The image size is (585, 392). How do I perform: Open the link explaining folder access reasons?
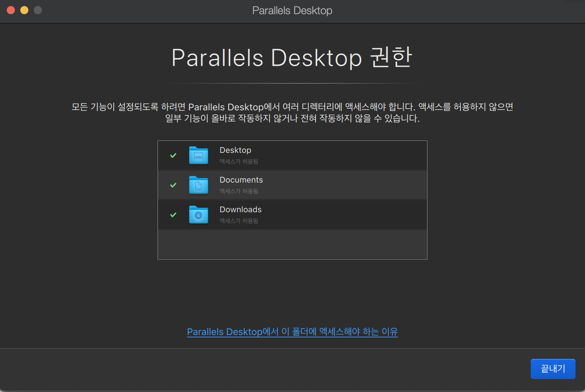(292, 332)
